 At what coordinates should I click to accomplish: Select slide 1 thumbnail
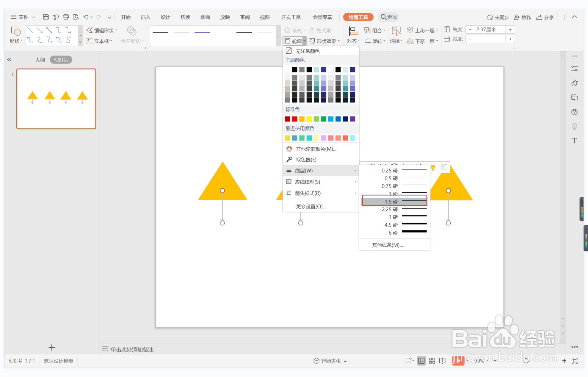coord(56,99)
